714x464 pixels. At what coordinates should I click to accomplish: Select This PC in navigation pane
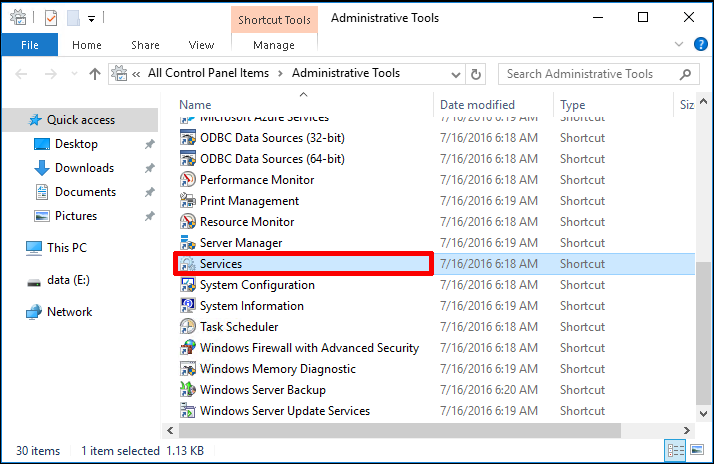coord(66,248)
